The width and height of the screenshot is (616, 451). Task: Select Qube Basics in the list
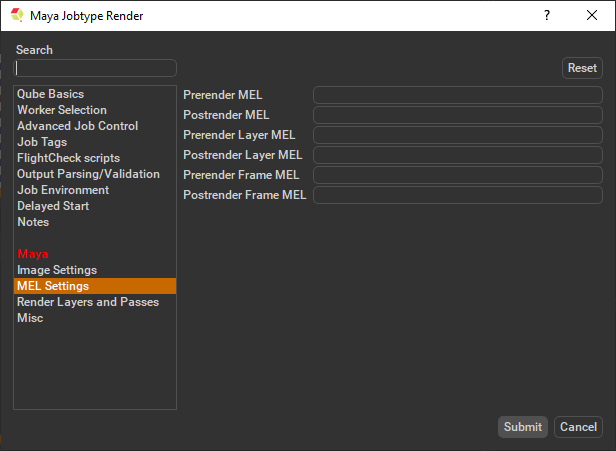(50, 94)
